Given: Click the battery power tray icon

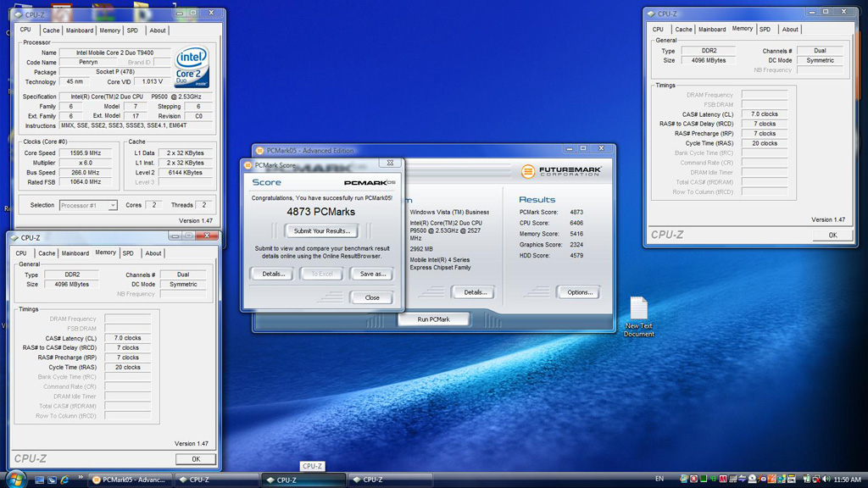Looking at the screenshot, I should point(807,479).
